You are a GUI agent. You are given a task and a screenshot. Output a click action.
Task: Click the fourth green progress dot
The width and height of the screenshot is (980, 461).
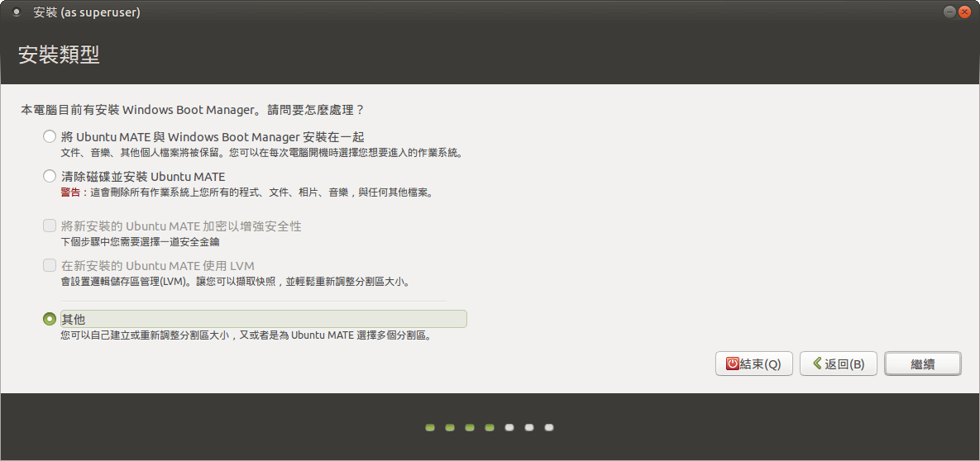[490, 428]
